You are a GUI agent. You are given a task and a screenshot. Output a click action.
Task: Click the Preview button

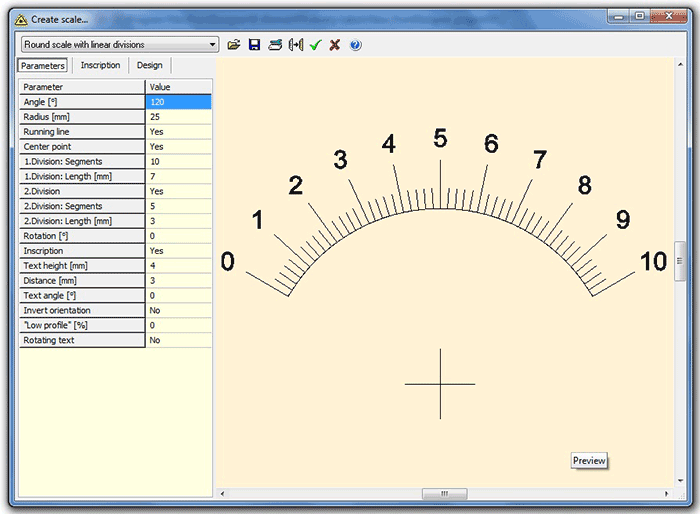589,460
